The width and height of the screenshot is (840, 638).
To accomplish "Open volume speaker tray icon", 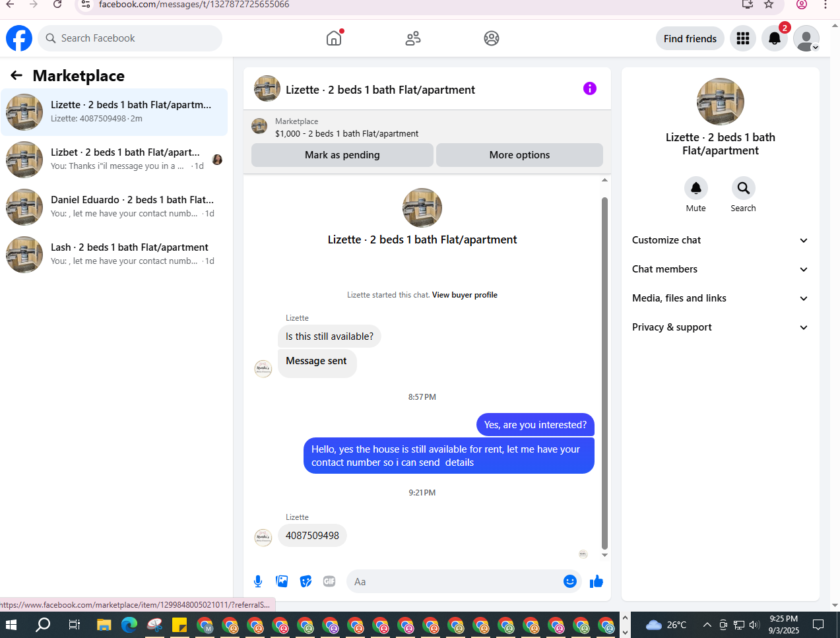I will pos(754,625).
